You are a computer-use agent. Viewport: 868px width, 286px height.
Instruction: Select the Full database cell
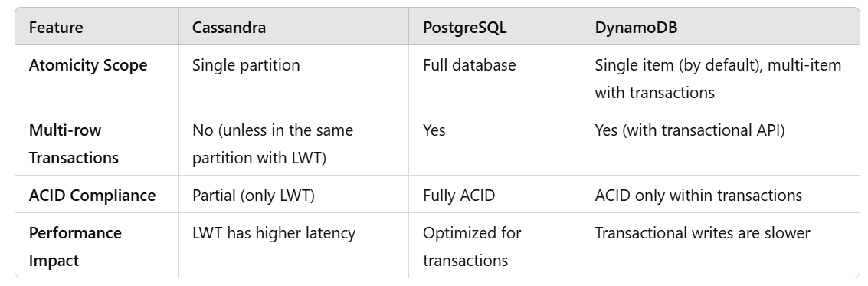point(470,65)
